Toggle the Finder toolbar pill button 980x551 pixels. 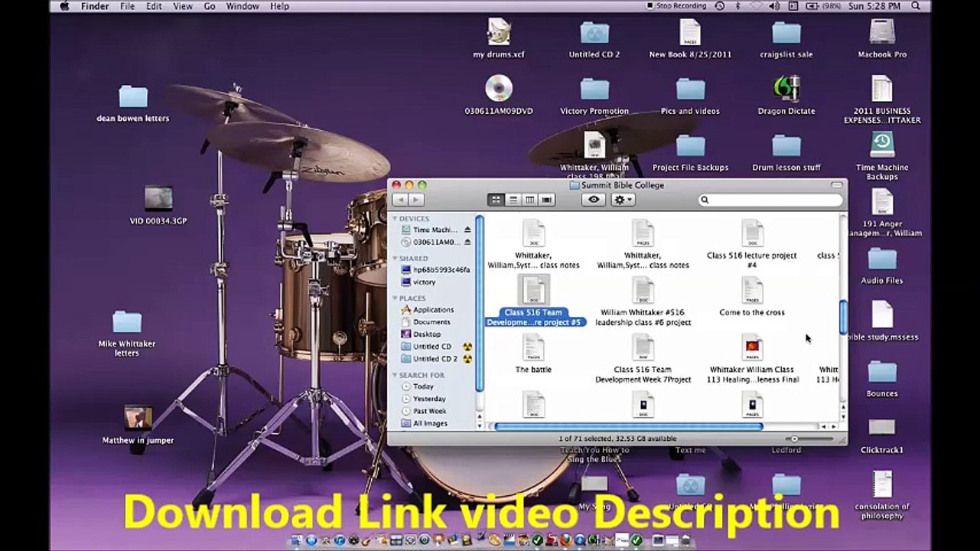pyautogui.click(x=836, y=185)
